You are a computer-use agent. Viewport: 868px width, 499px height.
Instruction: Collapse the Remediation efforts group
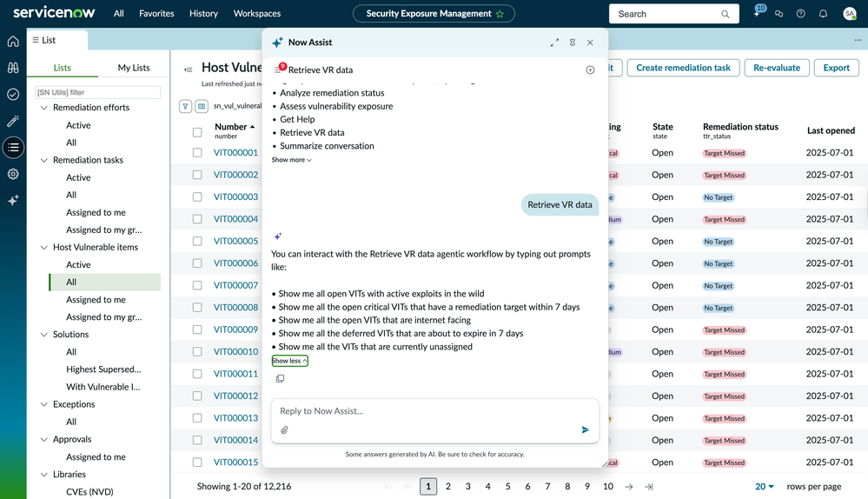(43, 108)
